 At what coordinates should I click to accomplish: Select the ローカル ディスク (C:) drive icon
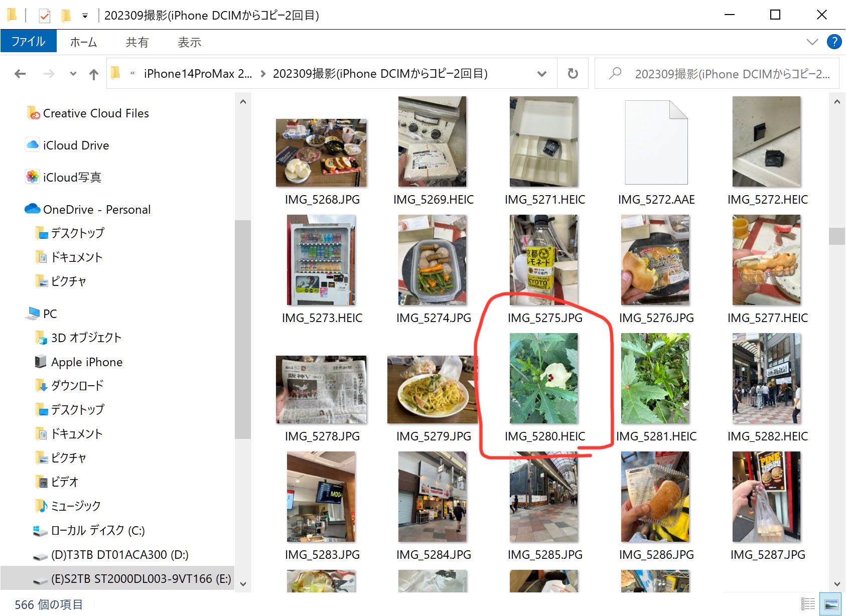[40, 531]
